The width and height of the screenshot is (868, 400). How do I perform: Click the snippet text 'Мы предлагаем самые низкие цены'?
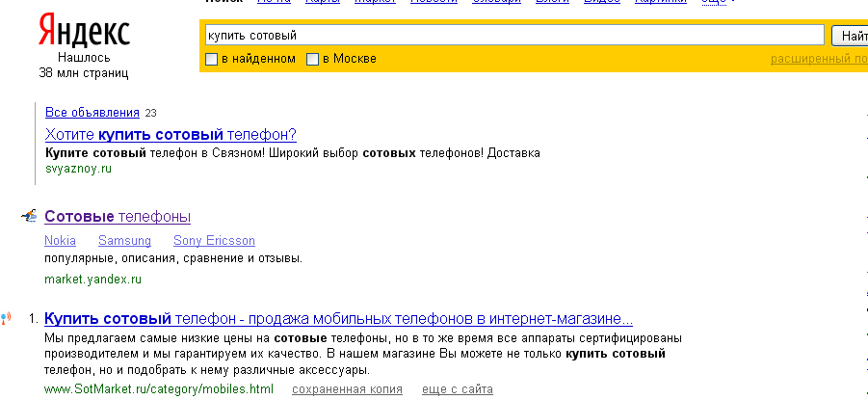[362, 354]
